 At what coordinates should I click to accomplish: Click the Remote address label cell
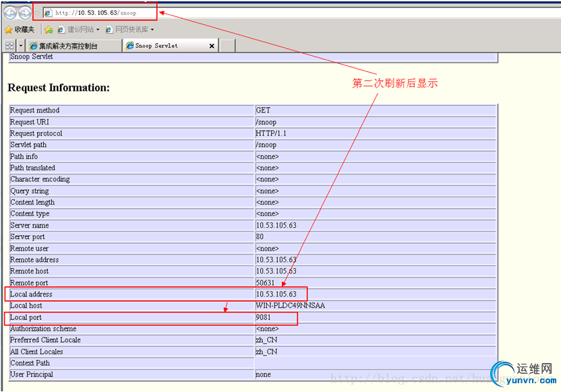pos(131,260)
